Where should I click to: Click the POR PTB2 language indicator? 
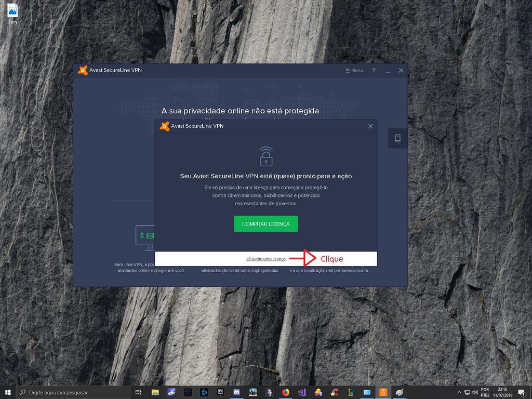(x=485, y=392)
